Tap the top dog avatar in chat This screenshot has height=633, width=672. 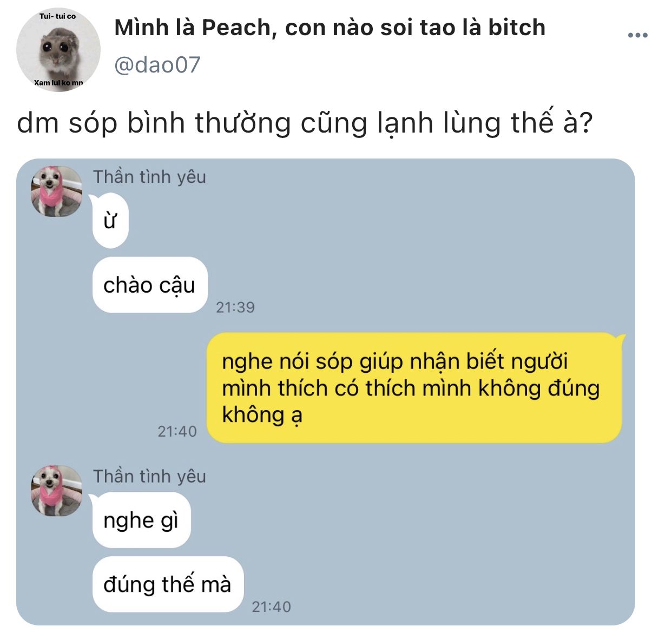[57, 191]
